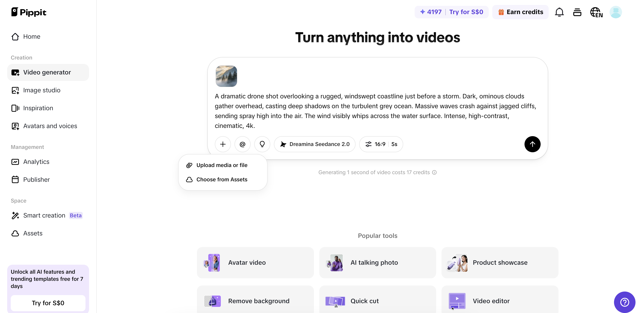The width and height of the screenshot is (644, 313).
Task: Open the inbox drawer icon in top bar
Action: 577,12
